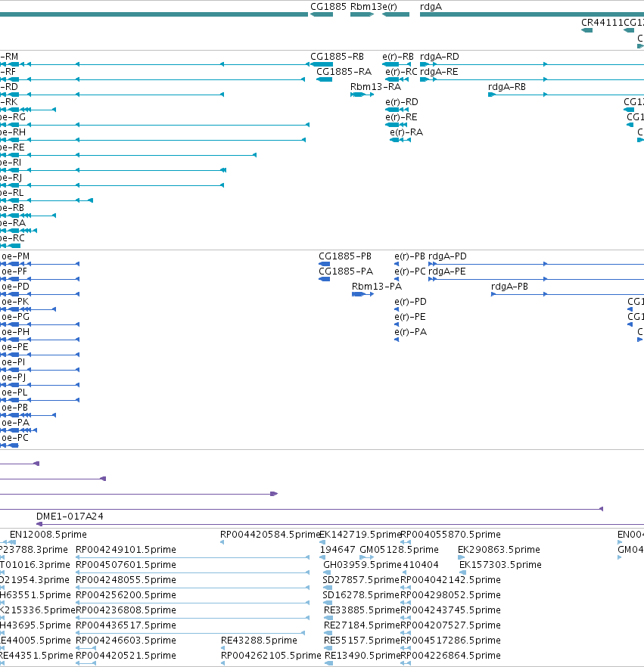
Task: Open the 410404 EST label
Action: (421, 564)
